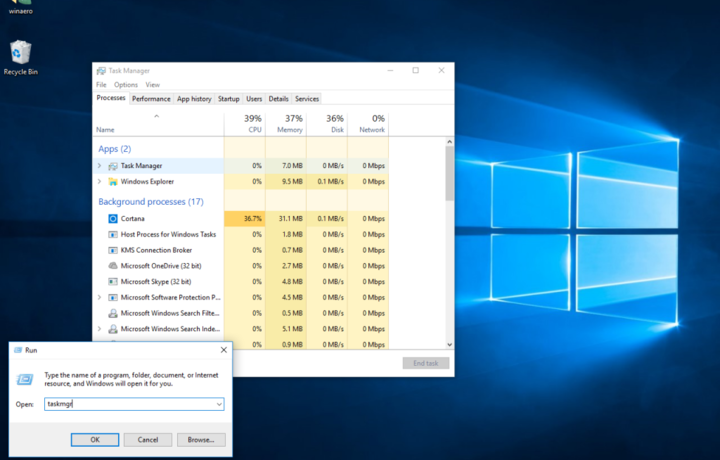Viewport: 720px width, 460px height.
Task: Click the Cortana process icon
Action: pyautogui.click(x=112, y=219)
